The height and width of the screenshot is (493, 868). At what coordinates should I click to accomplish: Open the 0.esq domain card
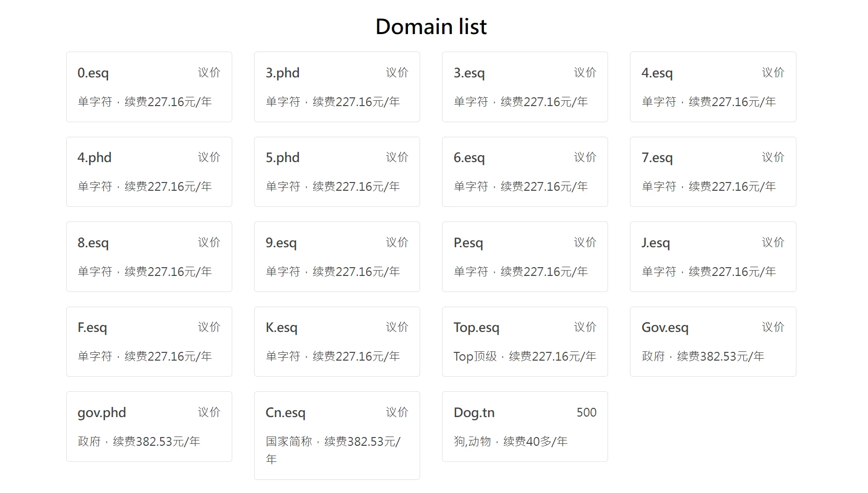[149, 87]
